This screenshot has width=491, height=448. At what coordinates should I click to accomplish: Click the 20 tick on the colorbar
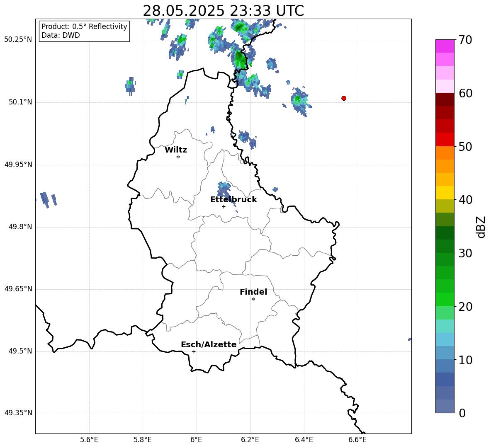465,307
